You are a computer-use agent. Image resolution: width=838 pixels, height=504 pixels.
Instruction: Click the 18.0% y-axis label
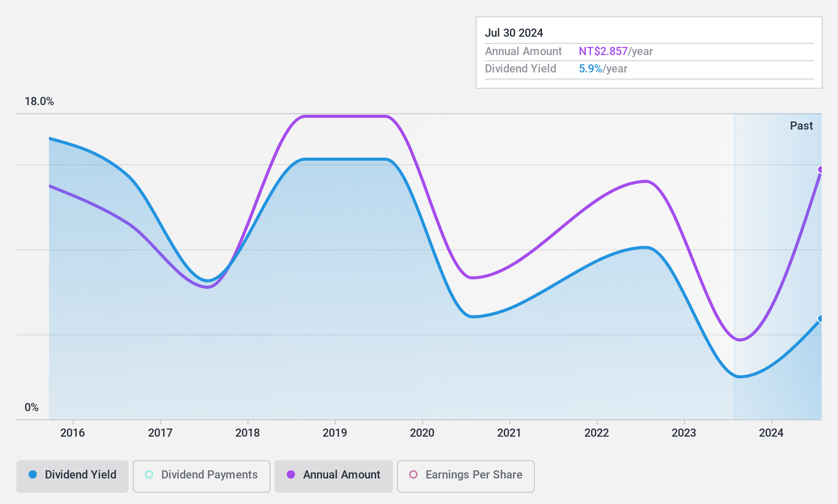coord(39,102)
